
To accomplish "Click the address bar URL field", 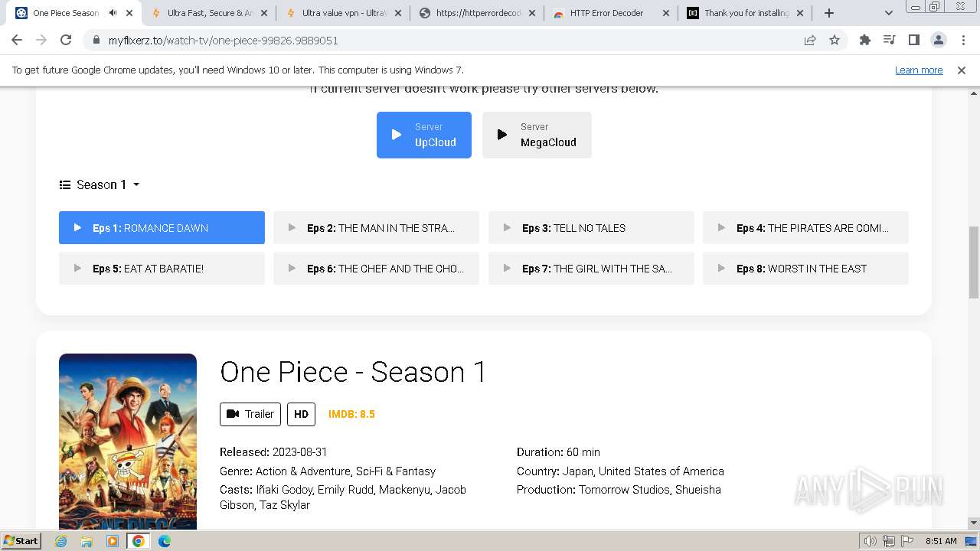I will coord(444,41).
